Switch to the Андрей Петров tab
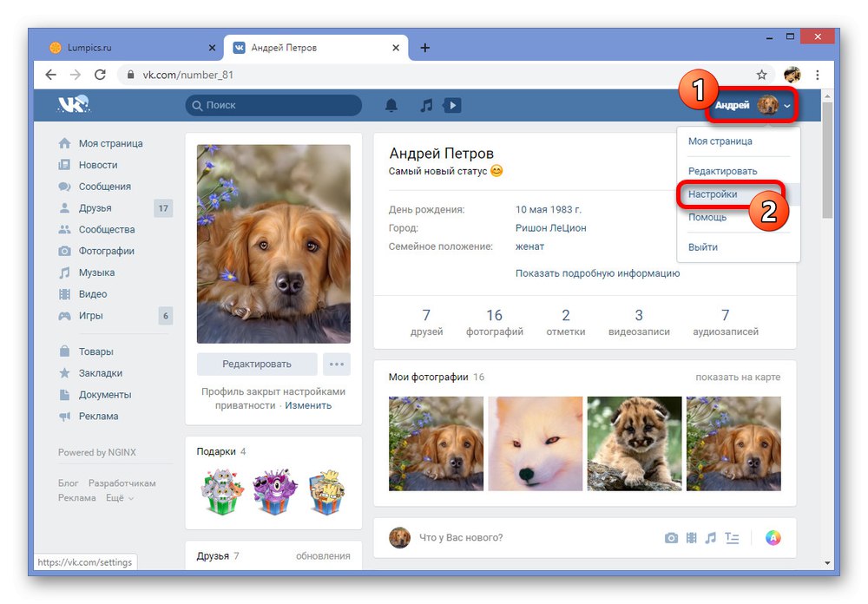Screen dimensions: 868x604 [x=316, y=48]
